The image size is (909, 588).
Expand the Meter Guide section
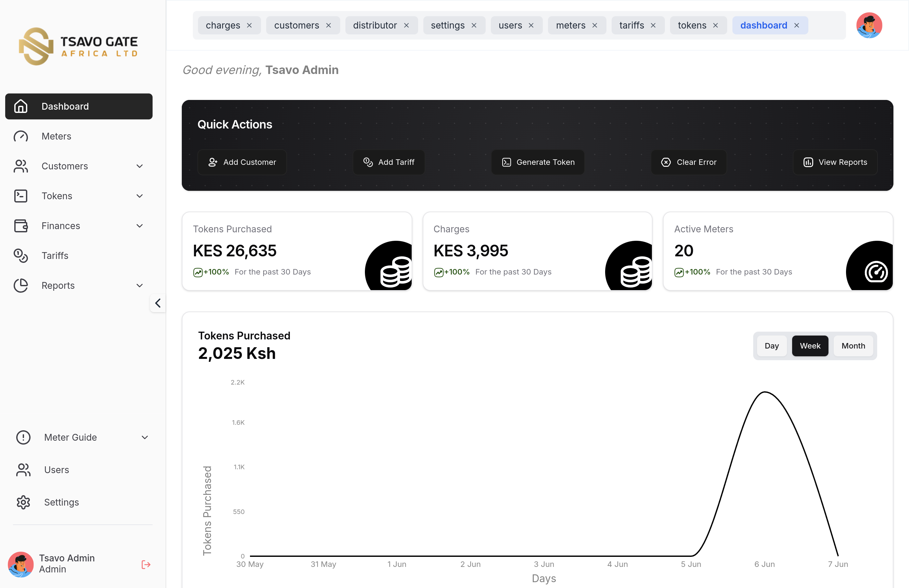point(145,437)
